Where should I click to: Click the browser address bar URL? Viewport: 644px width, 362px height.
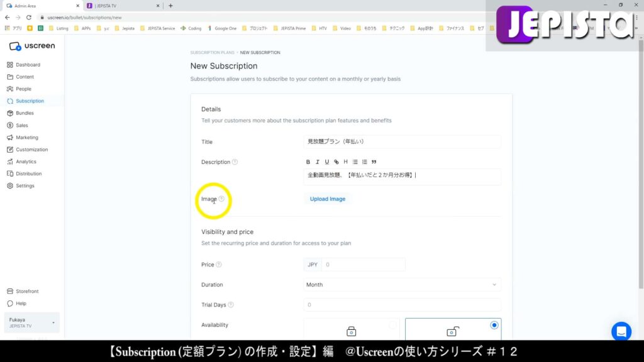(x=84, y=18)
